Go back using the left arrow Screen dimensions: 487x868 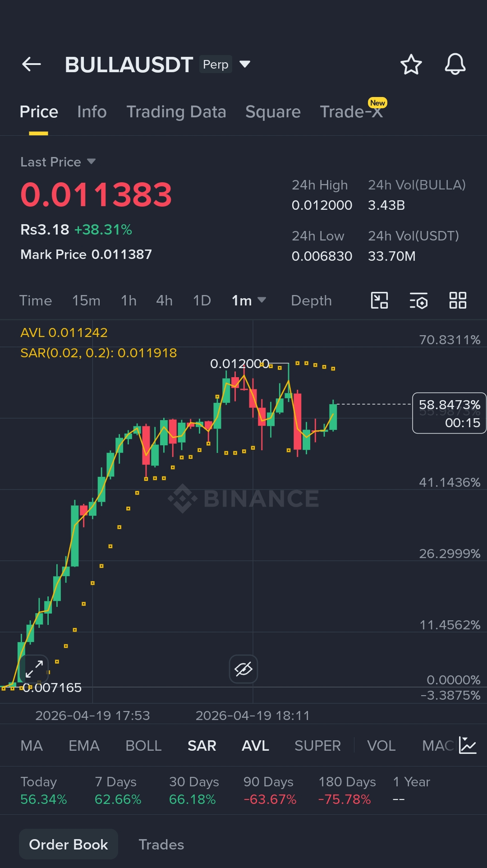click(x=32, y=65)
